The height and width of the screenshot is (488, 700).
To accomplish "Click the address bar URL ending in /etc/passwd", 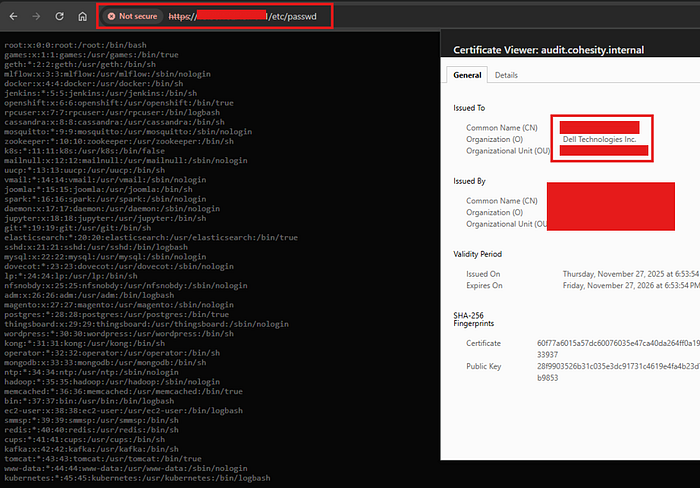I will (x=242, y=17).
